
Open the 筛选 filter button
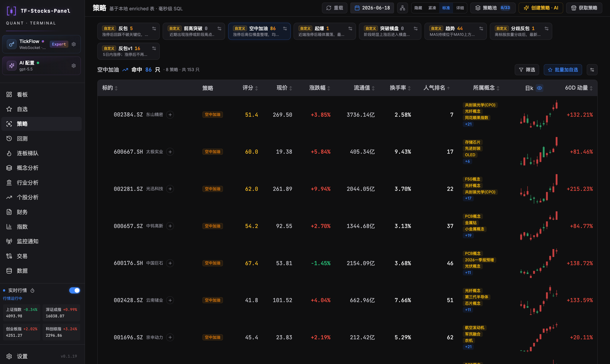pos(527,70)
